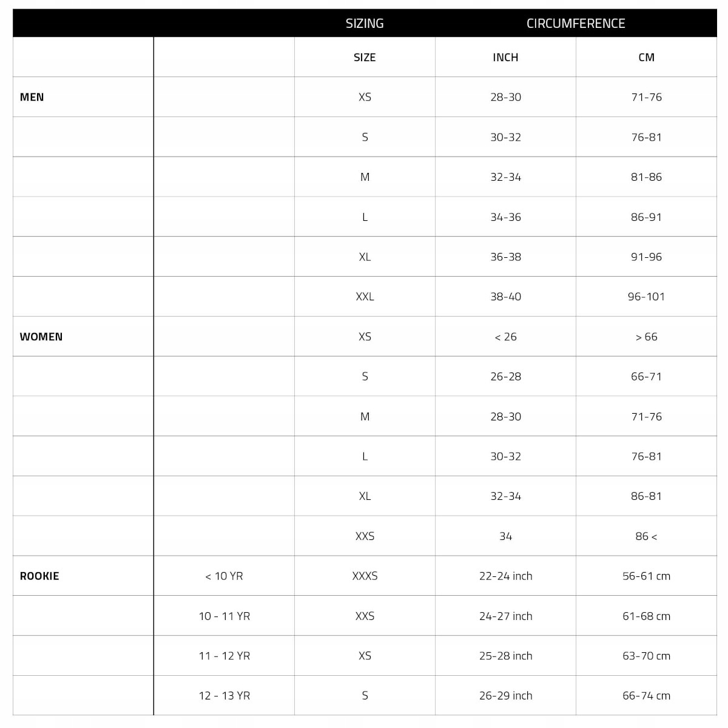Click the SIZING header in black bar

pyautogui.click(x=365, y=24)
